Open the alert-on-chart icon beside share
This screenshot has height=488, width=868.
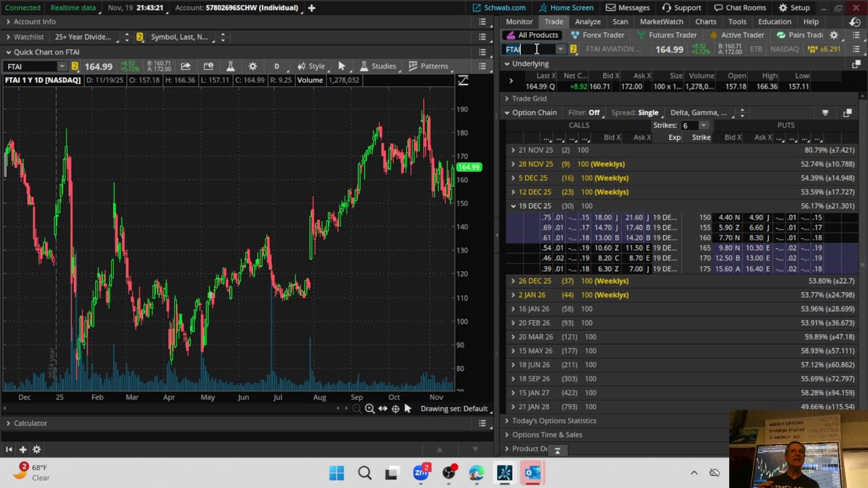[x=208, y=66]
